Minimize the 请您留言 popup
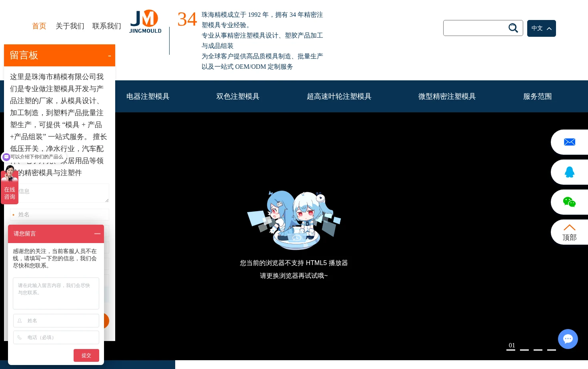Viewport: 588px width, 369px height. (x=97, y=233)
